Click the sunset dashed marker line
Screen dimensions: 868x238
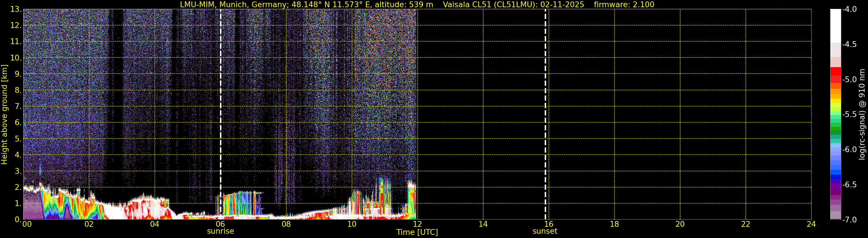[545, 114]
